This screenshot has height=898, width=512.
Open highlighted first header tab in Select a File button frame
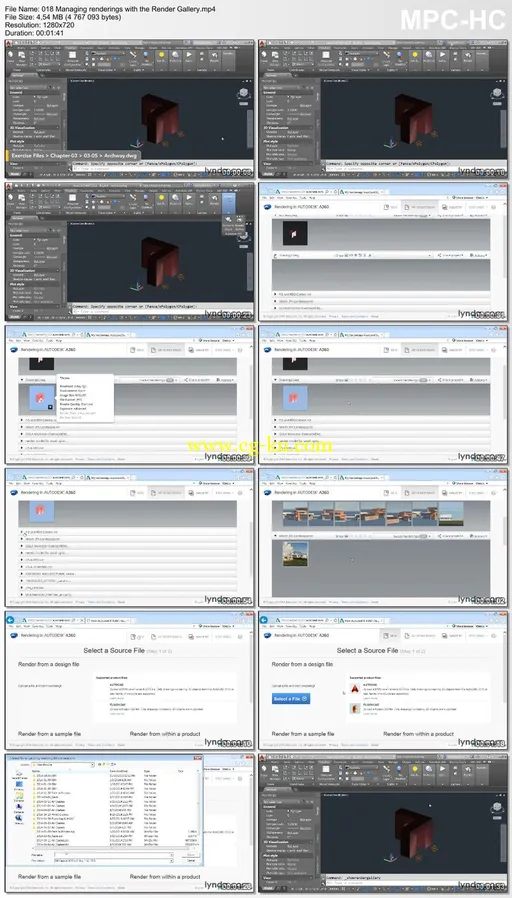391,636
